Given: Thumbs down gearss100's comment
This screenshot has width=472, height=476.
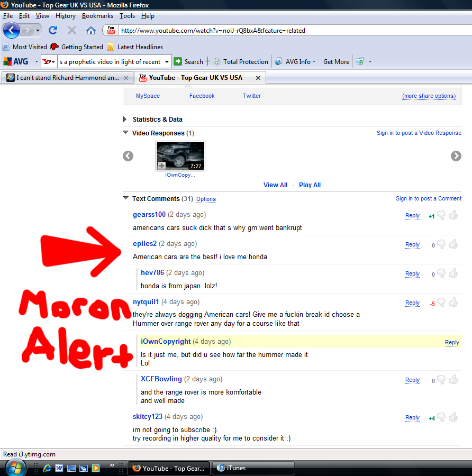Looking at the screenshot, I should coord(441,215).
